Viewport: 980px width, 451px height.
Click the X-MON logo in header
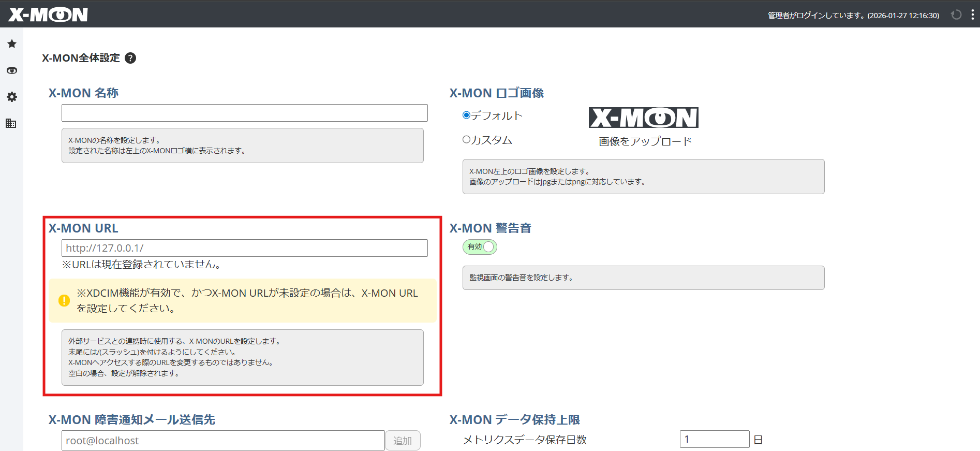click(48, 14)
